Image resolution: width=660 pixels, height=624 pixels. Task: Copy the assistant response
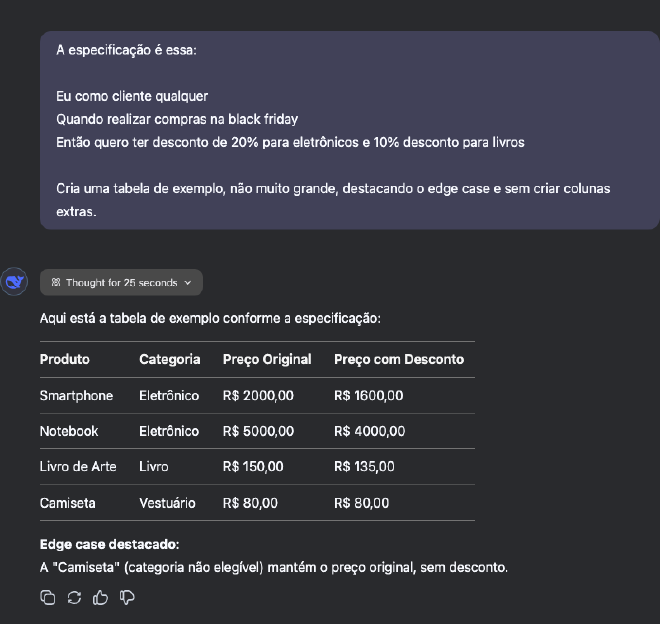point(48,598)
